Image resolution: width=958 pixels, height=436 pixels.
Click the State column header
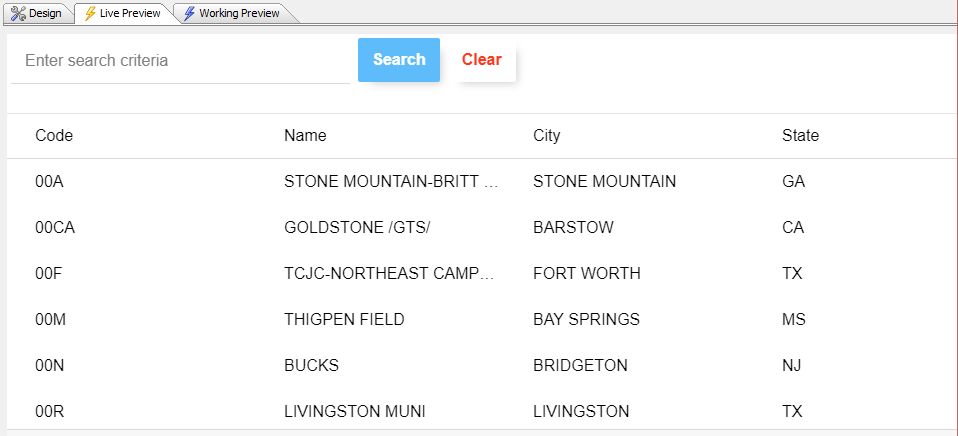800,136
